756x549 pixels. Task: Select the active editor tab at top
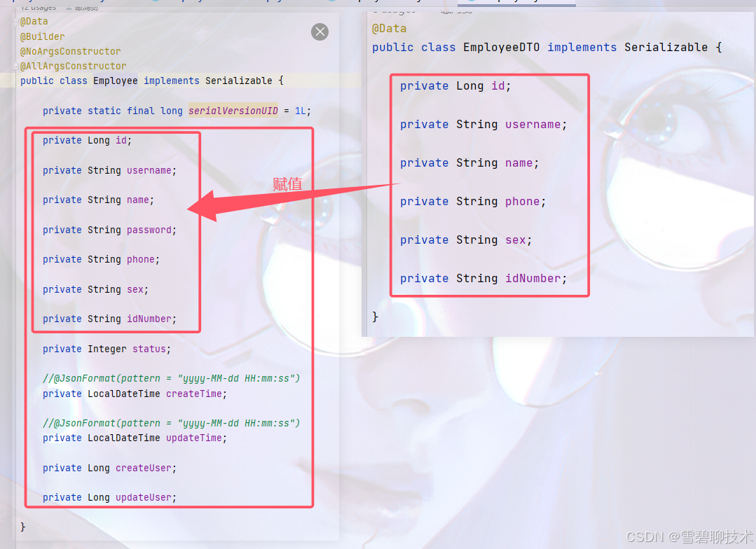tap(516, 4)
